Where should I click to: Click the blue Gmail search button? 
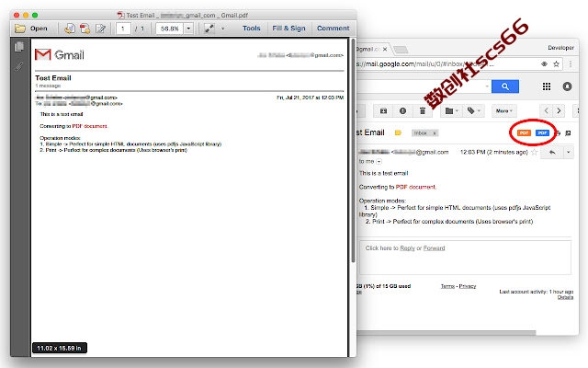pos(505,86)
